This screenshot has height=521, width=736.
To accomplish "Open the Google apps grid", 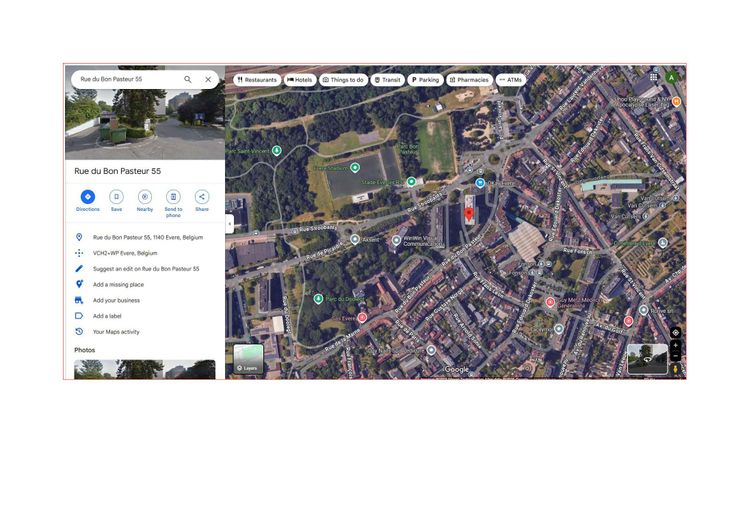I will pyautogui.click(x=654, y=77).
